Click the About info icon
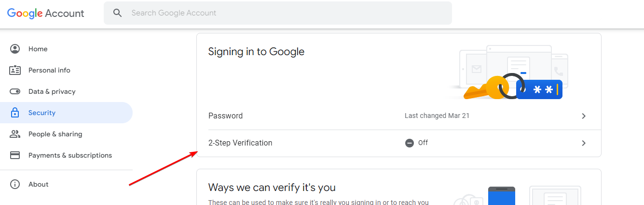Viewport: 644px width, 205px height. [x=15, y=184]
